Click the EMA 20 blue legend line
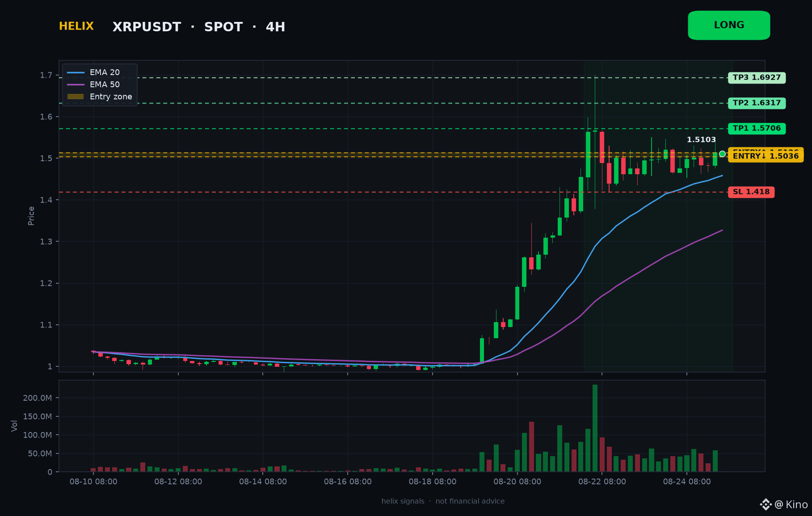 click(76, 72)
